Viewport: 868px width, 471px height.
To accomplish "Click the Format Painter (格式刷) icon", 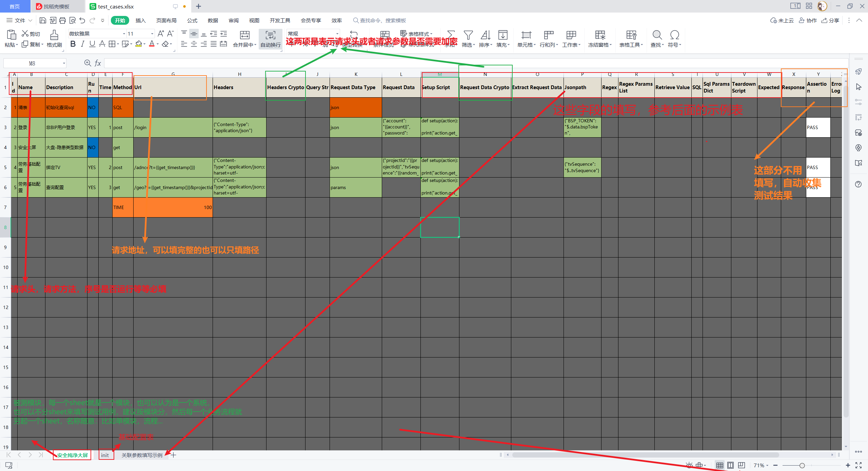I will click(x=54, y=35).
